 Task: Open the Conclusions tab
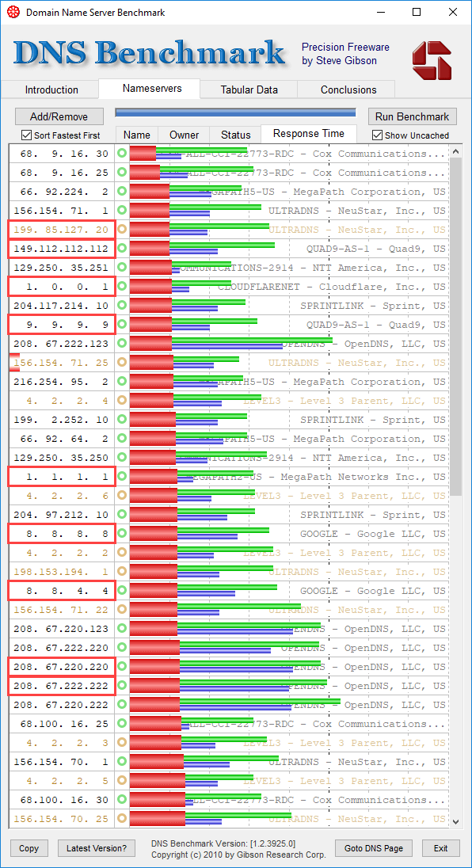348,89
